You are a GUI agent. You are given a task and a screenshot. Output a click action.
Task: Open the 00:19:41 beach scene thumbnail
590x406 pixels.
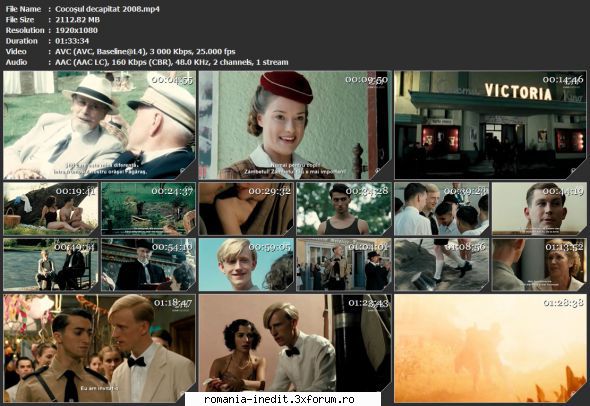pos(51,209)
